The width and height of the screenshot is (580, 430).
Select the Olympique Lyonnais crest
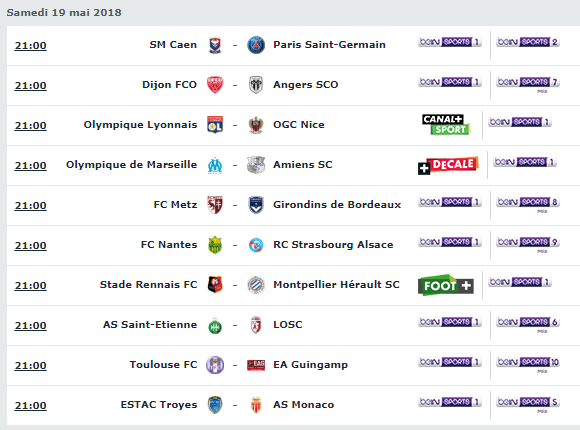point(215,125)
